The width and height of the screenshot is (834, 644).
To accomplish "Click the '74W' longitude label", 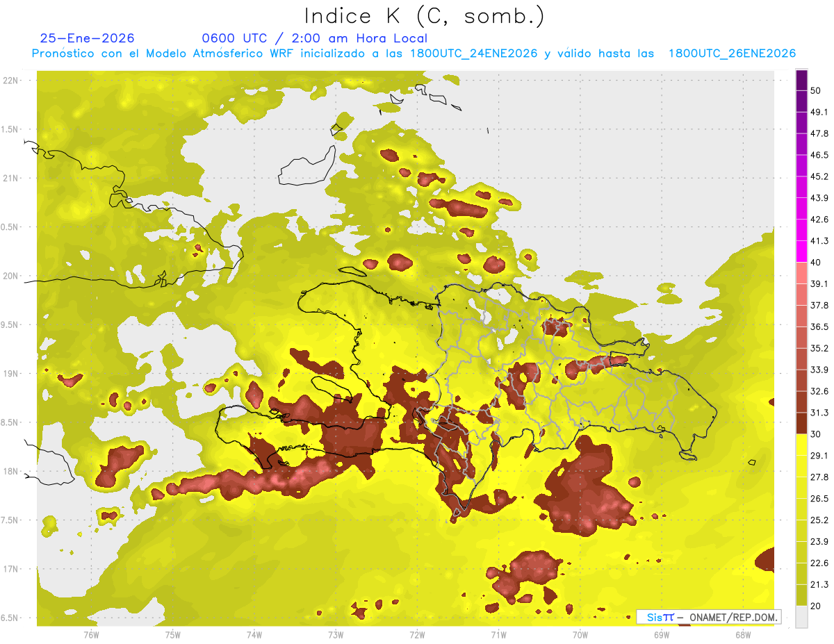I will 254,634.
